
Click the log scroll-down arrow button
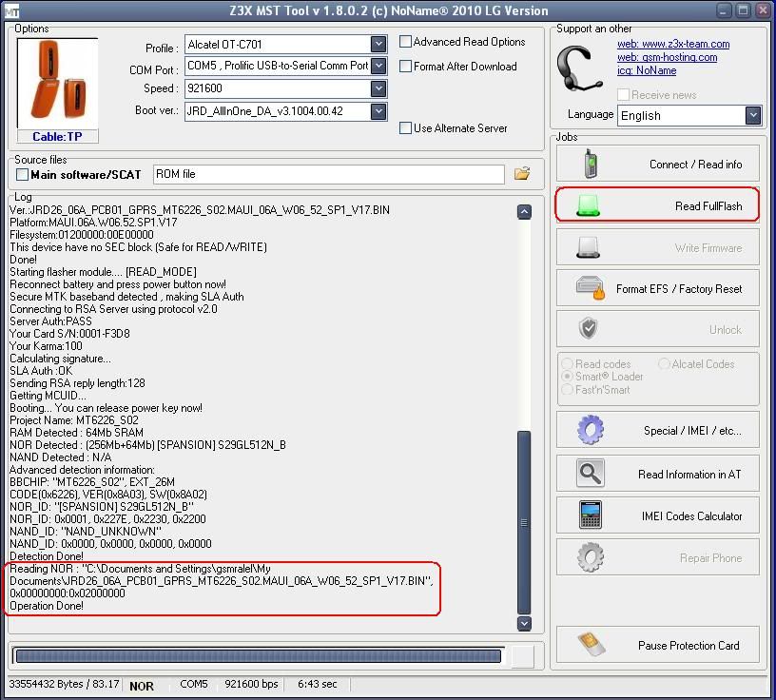(x=524, y=623)
